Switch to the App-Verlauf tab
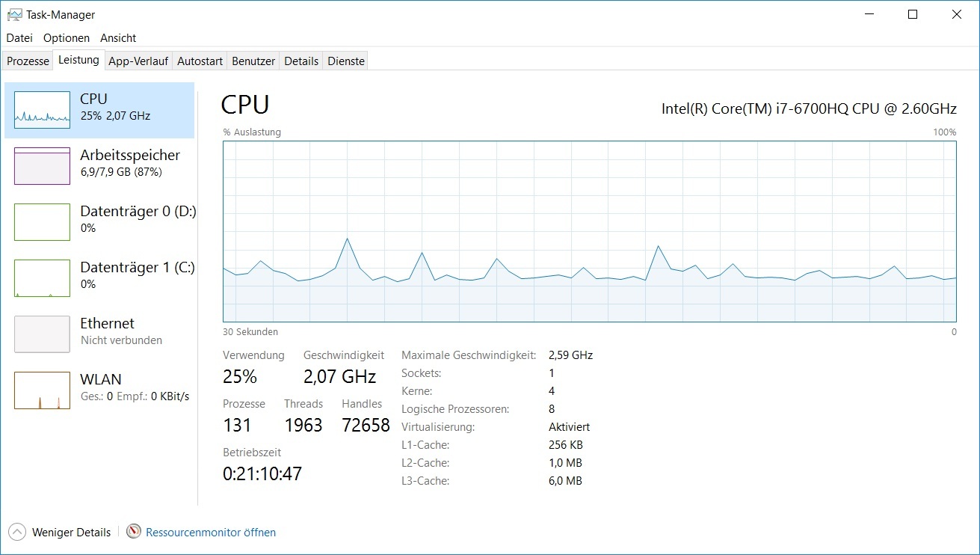 pyautogui.click(x=138, y=61)
